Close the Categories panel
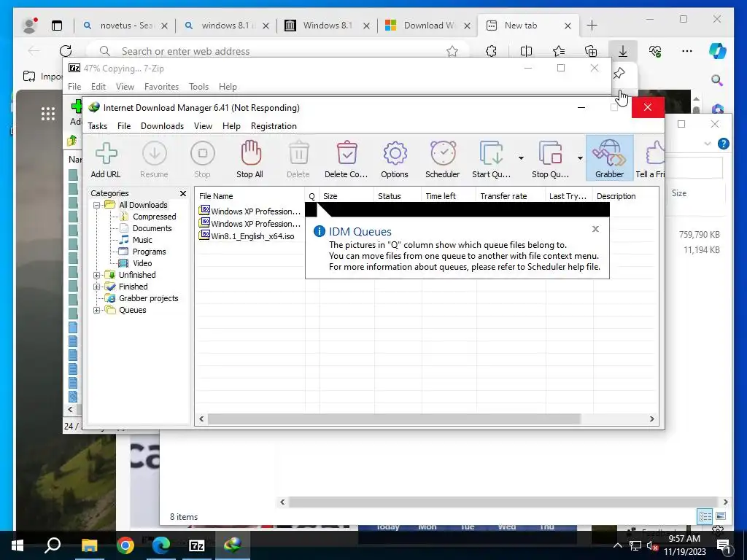This screenshot has width=747, height=560. click(x=183, y=193)
